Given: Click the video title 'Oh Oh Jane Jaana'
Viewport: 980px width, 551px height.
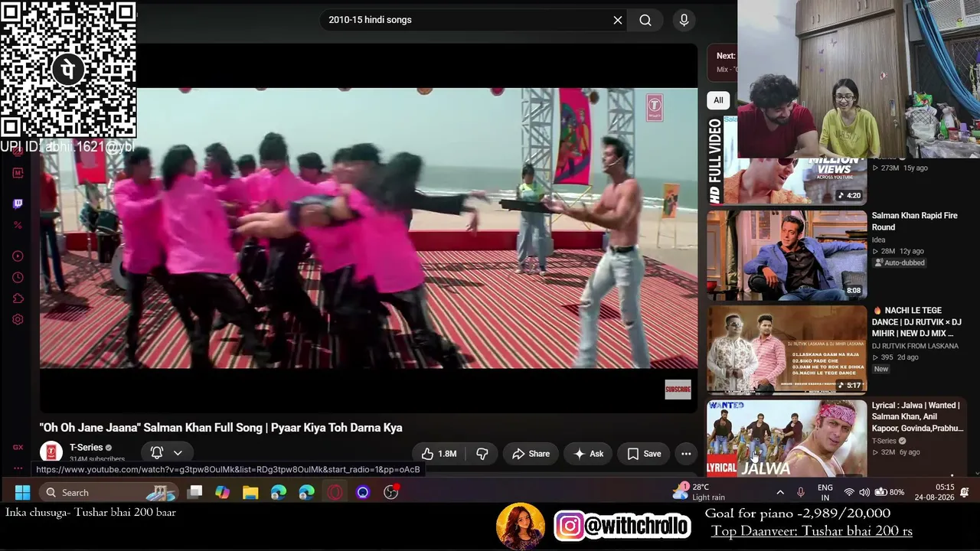Looking at the screenshot, I should [221, 428].
